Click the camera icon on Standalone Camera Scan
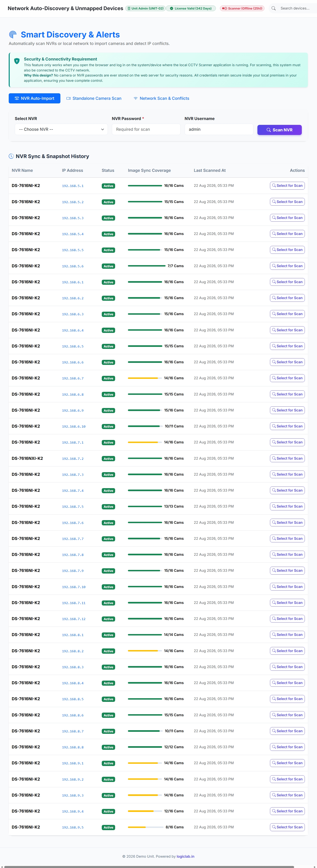The height and width of the screenshot is (868, 317). click(69, 98)
